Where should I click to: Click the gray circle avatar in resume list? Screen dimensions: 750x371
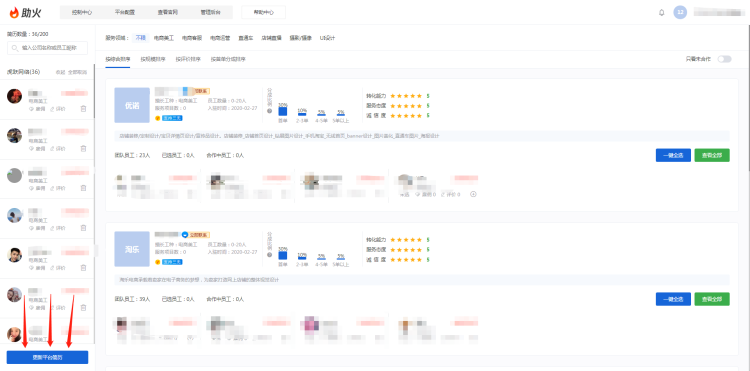tap(14, 175)
